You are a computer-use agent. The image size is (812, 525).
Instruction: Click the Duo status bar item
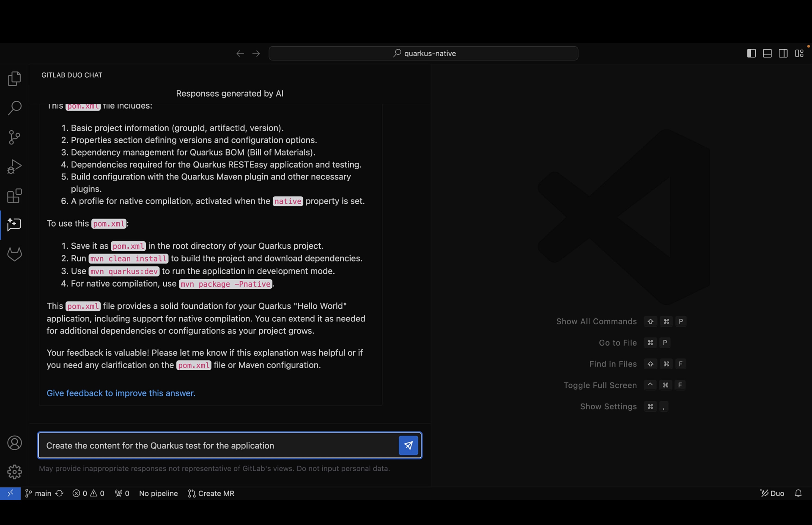772,493
